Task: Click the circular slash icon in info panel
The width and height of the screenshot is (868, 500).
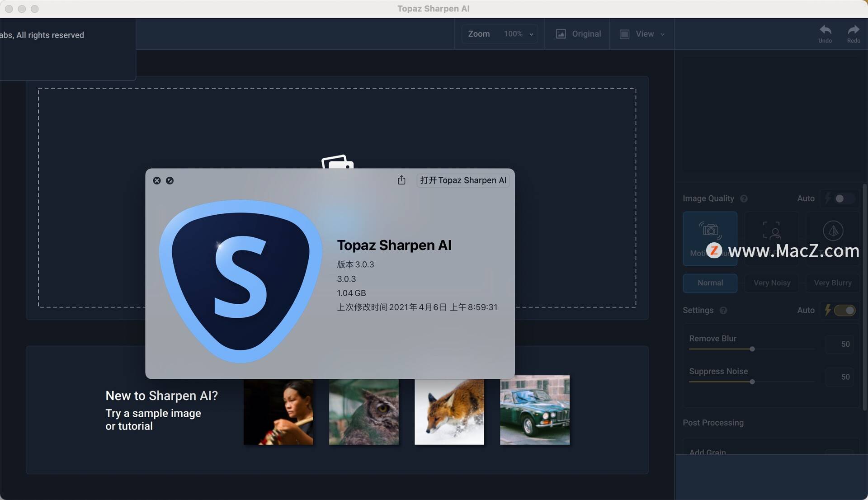Action: pos(170,180)
